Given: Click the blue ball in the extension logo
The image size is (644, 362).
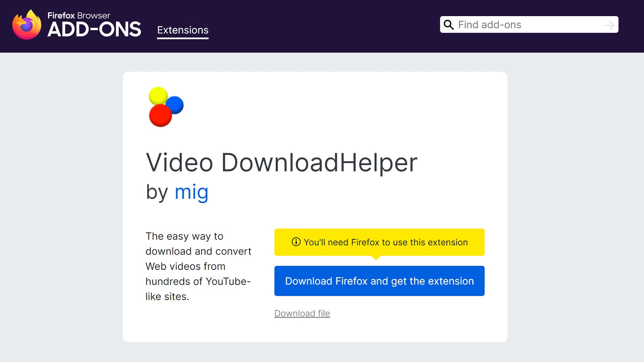Looking at the screenshot, I should coord(175,105).
